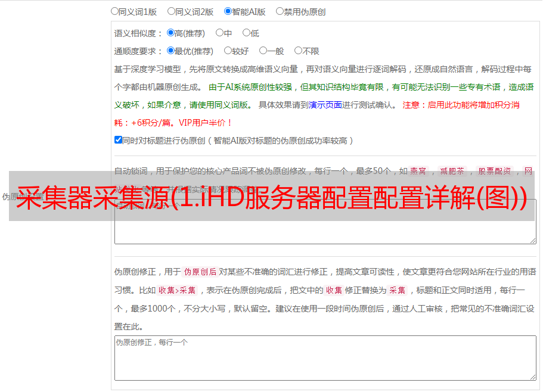Set 通顺度要求 to 最优(推荐)
Viewport: 543px width, 392px height.
pos(170,51)
